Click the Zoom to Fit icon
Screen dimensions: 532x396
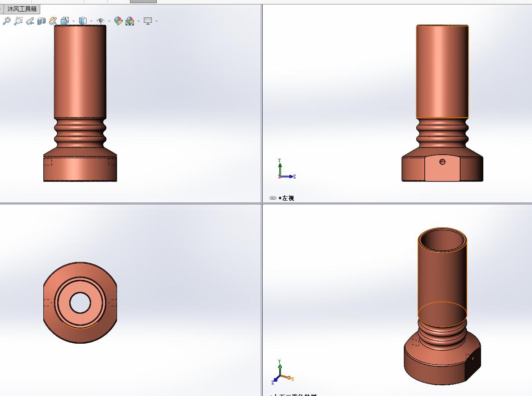(6, 21)
